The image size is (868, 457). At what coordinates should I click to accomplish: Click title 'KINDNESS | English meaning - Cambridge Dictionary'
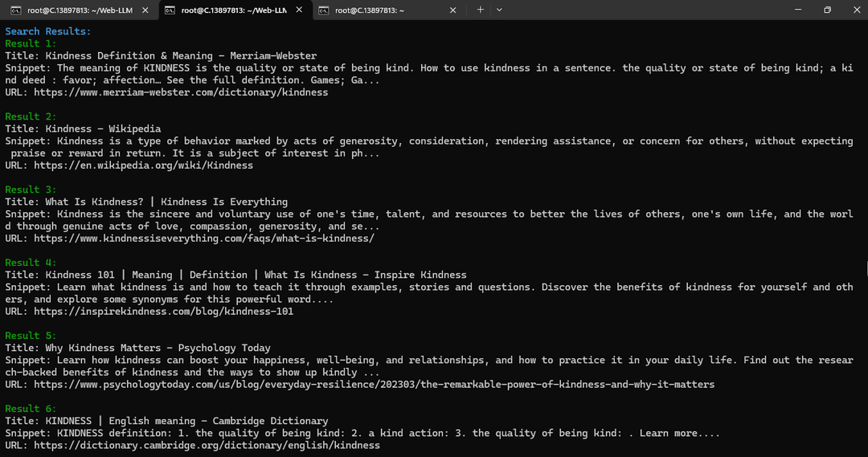click(x=186, y=421)
